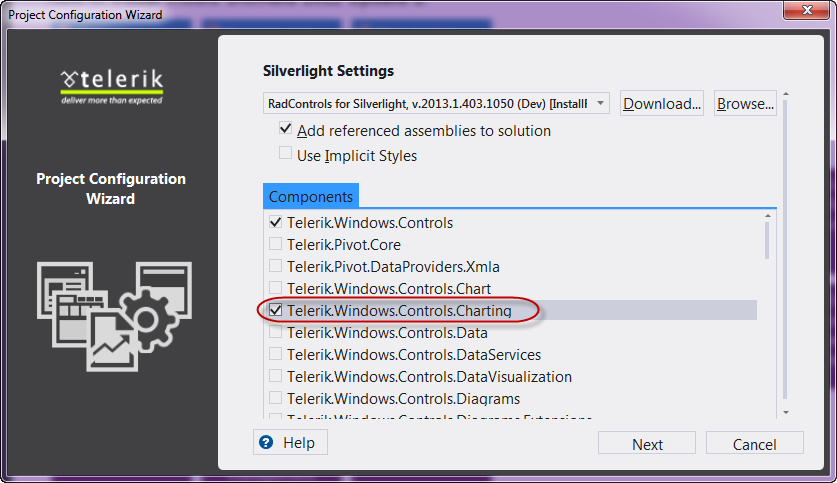Check the Telerik.Pivot.Core component
837x483 pixels.
click(x=275, y=244)
